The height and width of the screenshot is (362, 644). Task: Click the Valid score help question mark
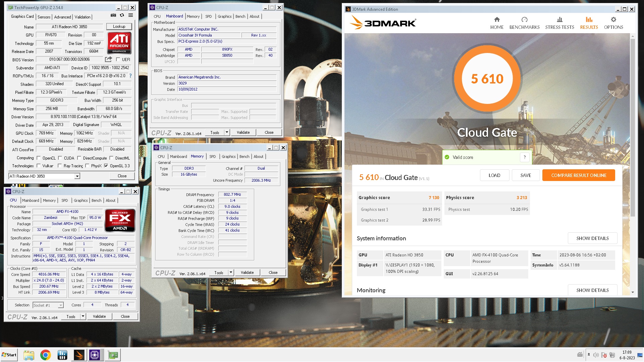click(x=525, y=157)
